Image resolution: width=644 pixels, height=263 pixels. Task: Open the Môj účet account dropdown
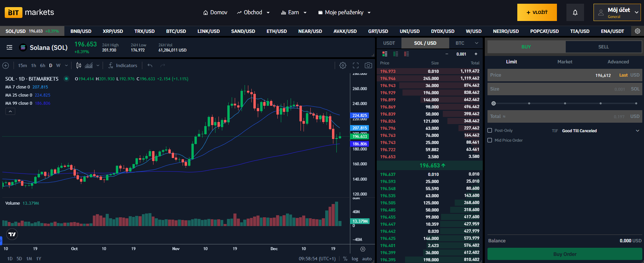(618, 13)
